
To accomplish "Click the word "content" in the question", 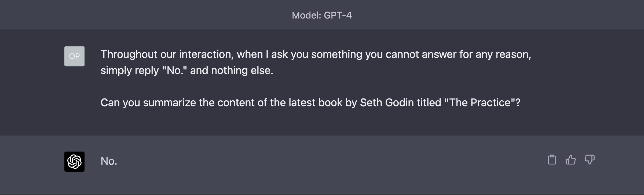I will (236, 103).
